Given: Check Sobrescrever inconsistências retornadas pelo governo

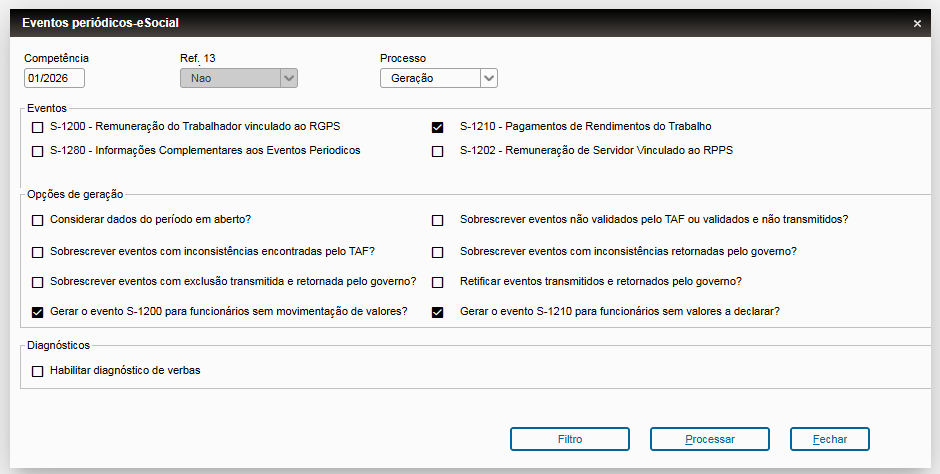Looking at the screenshot, I should (x=437, y=252).
